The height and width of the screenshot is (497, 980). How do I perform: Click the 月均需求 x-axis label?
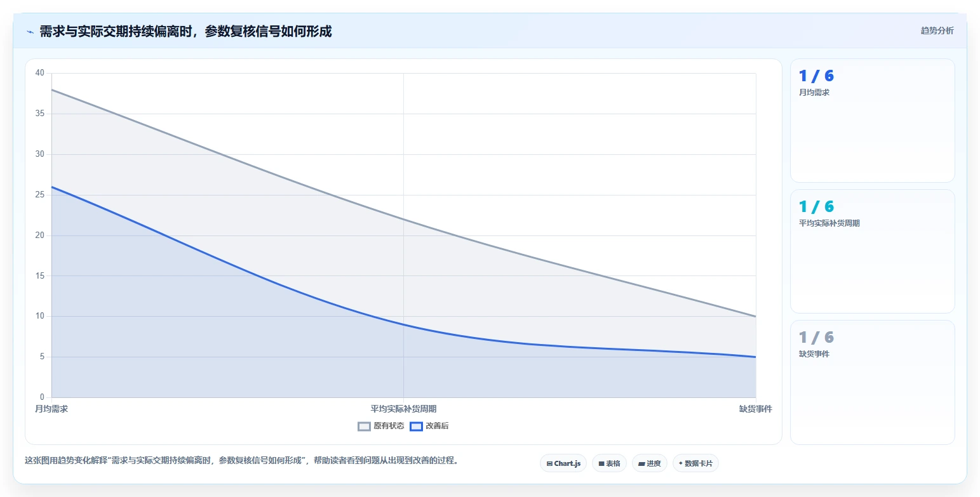pos(51,409)
